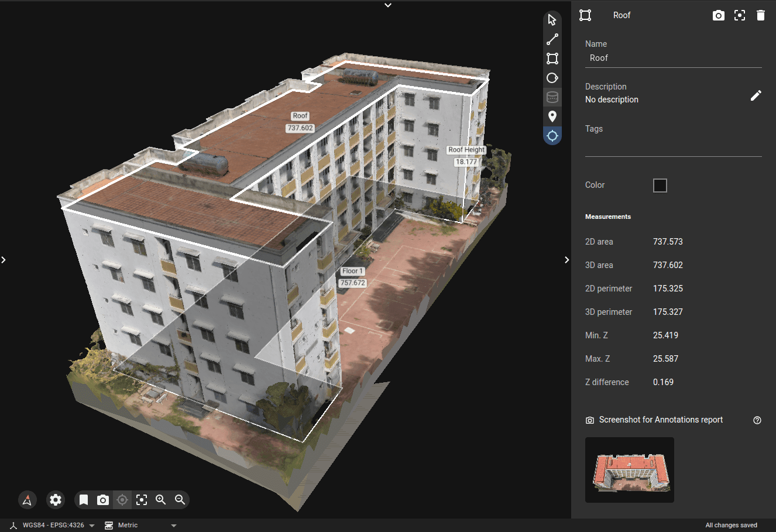The width and height of the screenshot is (776, 532).
Task: Select the marker point annotation tool
Action: (552, 116)
